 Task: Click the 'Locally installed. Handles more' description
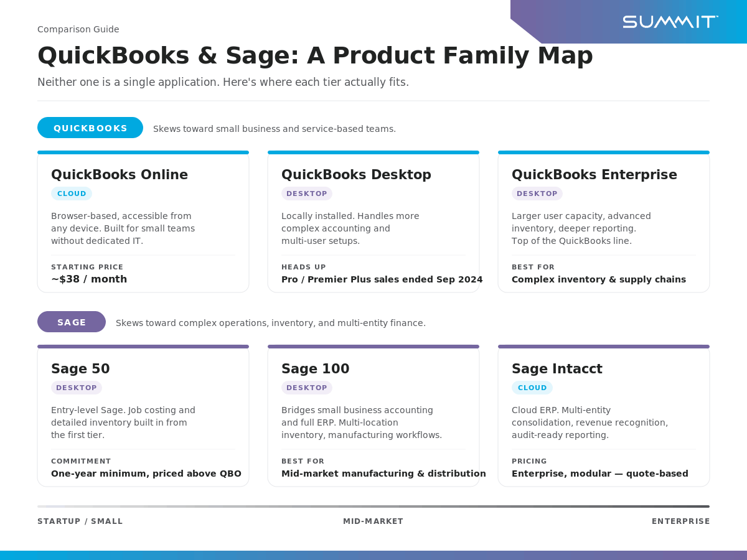tap(350, 228)
